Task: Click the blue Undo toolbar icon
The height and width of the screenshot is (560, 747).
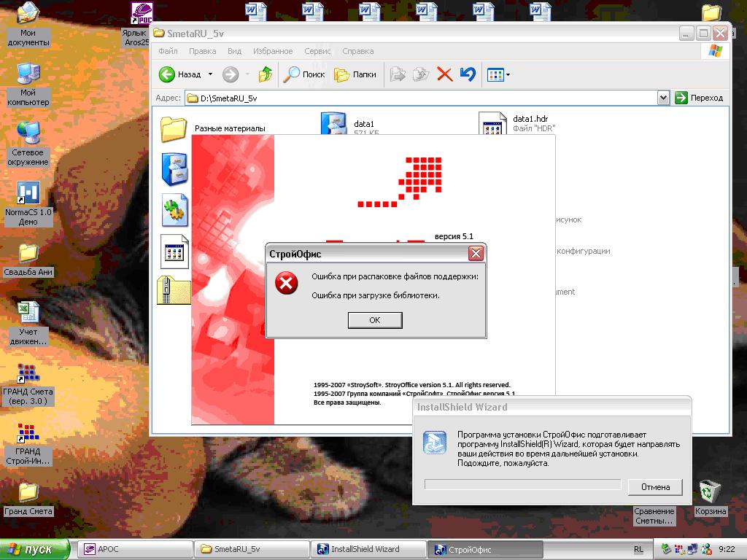Action: 468,74
